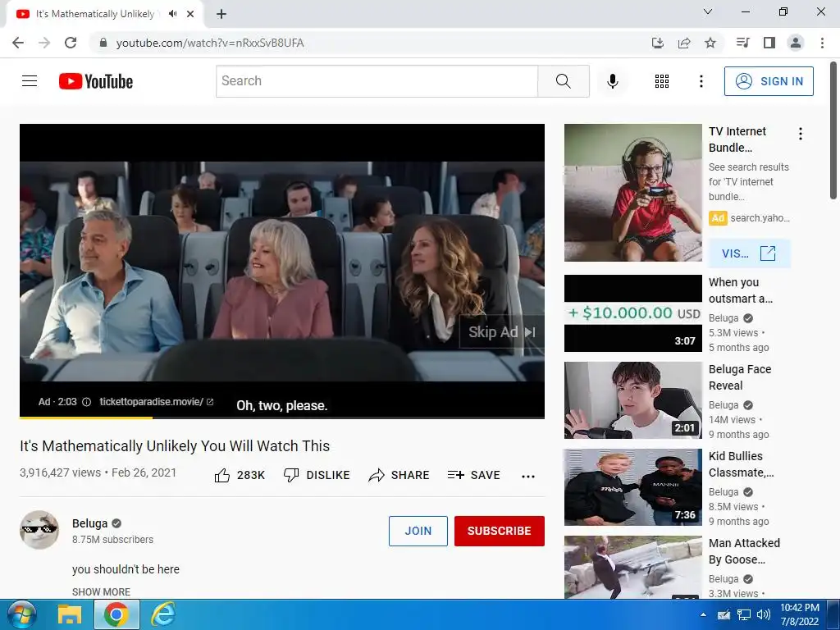
Task: Open Windows Start menu
Action: tap(21, 614)
